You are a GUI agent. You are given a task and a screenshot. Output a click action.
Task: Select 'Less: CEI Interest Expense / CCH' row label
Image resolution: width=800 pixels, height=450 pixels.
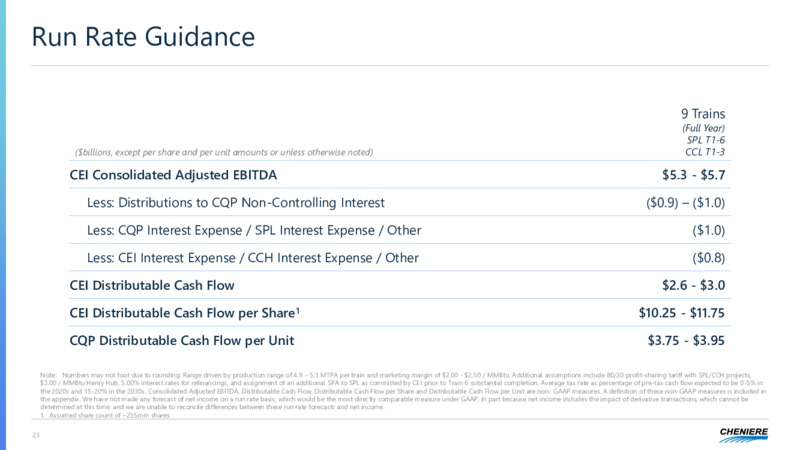(x=253, y=258)
